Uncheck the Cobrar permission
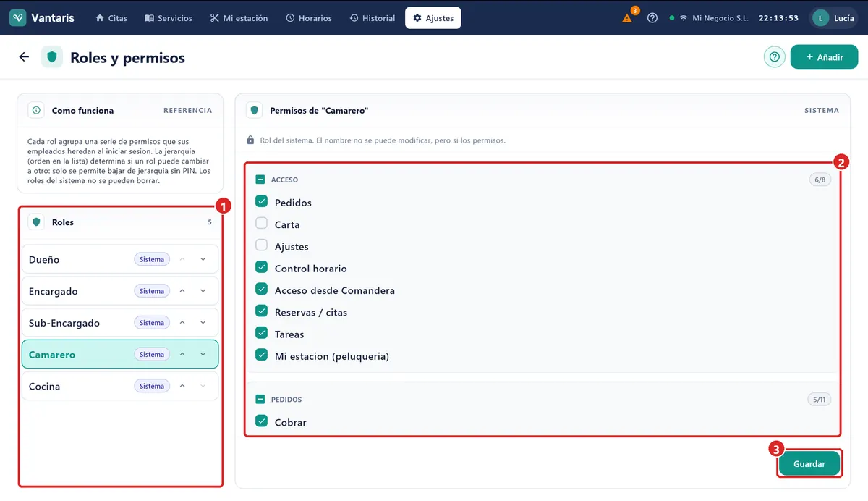This screenshot has width=868, height=501. 262,421
